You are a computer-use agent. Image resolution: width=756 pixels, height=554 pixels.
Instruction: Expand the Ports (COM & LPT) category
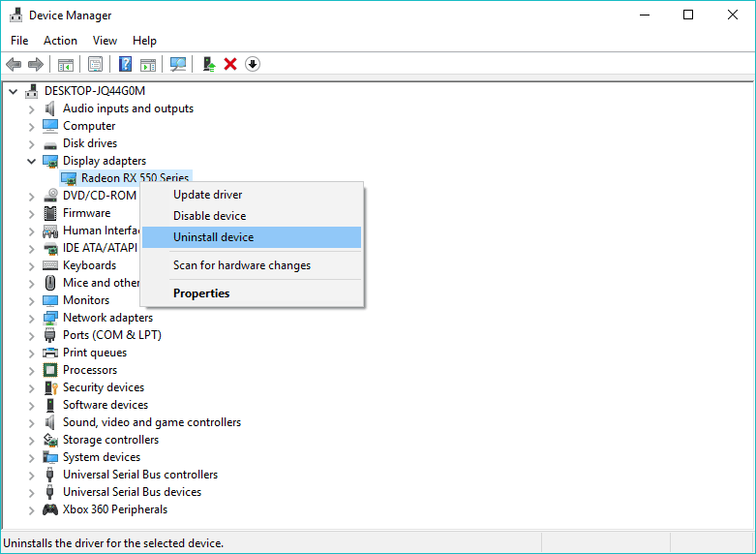pyautogui.click(x=31, y=336)
